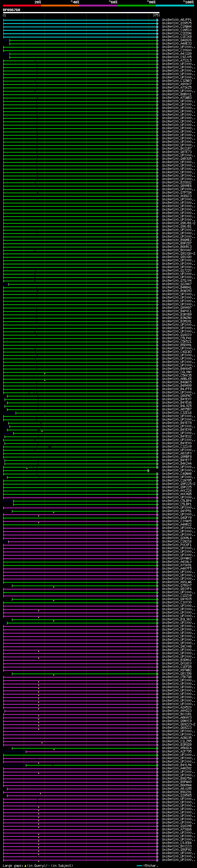Select hit UniRef100_C5K7Q8

point(177,676)
